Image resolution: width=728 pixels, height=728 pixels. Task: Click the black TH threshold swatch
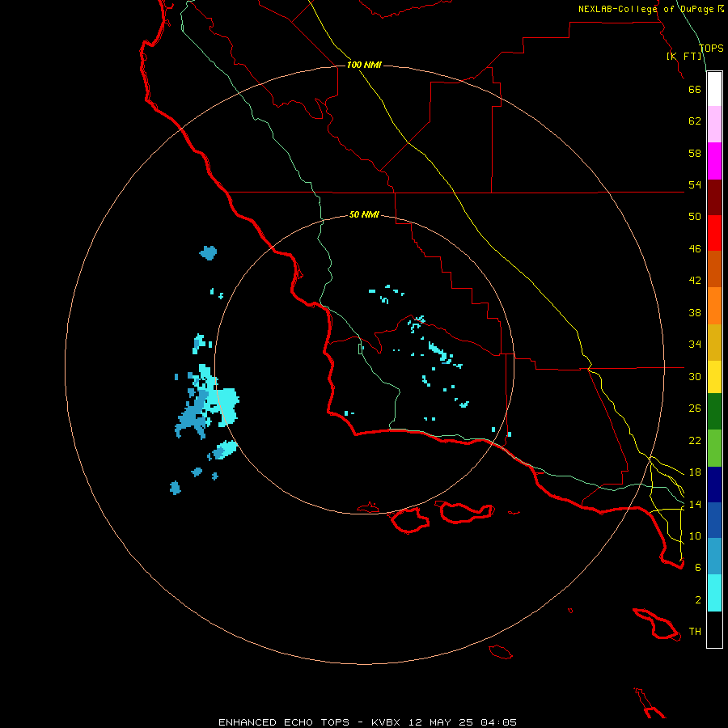point(714,629)
